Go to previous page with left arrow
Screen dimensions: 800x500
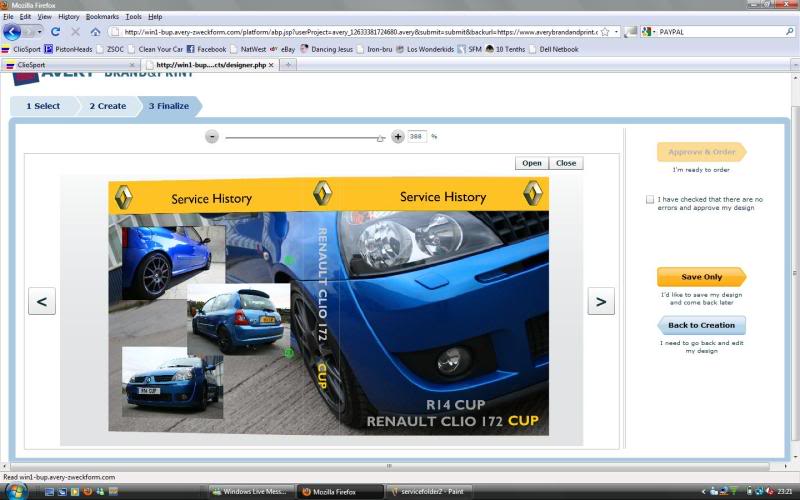tap(42, 301)
